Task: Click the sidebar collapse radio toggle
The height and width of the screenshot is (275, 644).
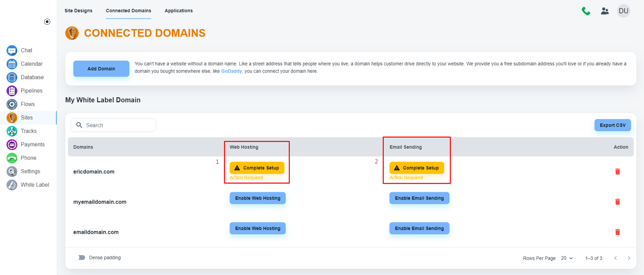Action: click(x=47, y=22)
